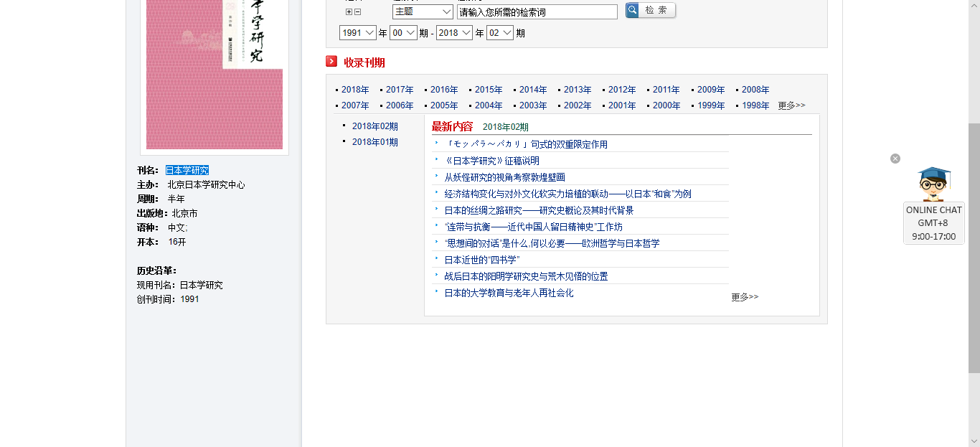Viewport: 980px width, 447px height.
Task: Select the 2018年 year link
Action: [x=355, y=90]
